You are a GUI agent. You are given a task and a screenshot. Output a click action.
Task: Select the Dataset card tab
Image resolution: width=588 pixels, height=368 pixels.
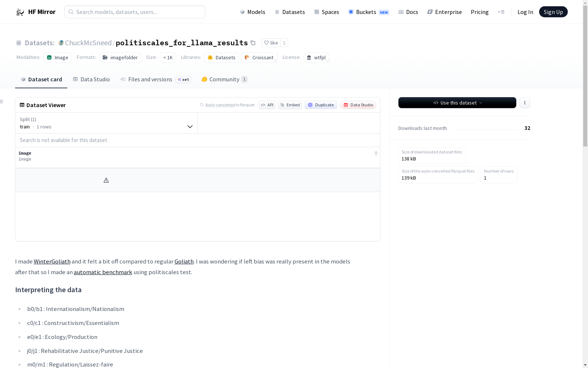(x=41, y=79)
